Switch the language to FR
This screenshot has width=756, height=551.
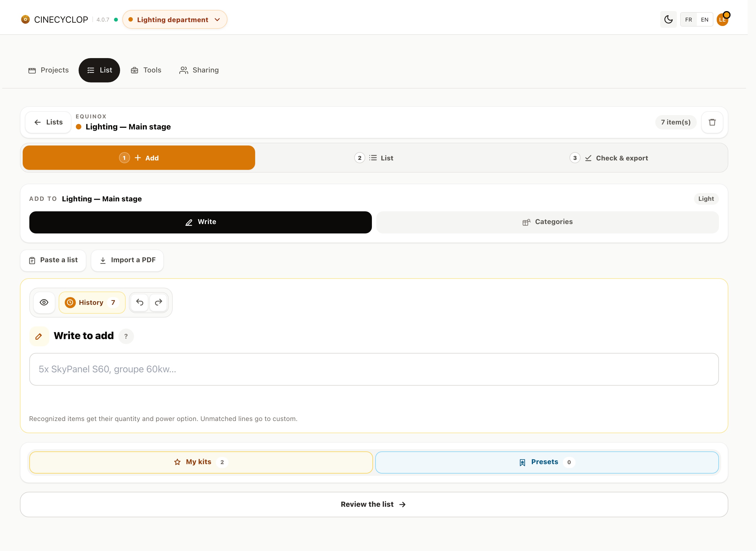(x=688, y=20)
